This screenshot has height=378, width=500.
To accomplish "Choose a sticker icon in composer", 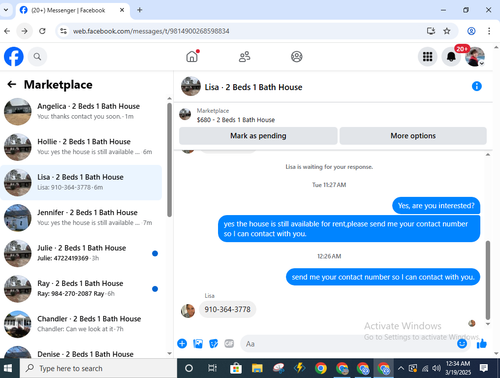I will [213, 343].
